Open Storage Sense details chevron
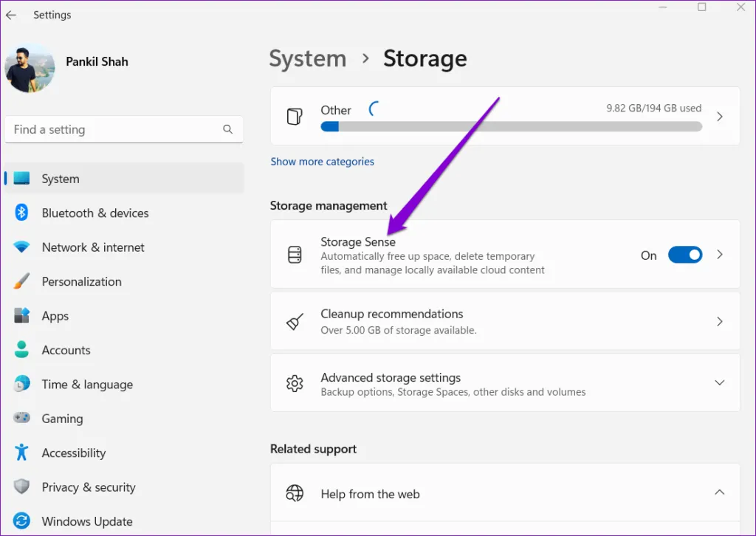 [719, 255]
